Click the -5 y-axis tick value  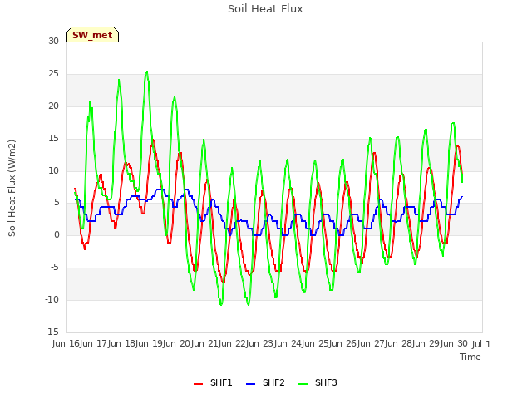point(55,268)
